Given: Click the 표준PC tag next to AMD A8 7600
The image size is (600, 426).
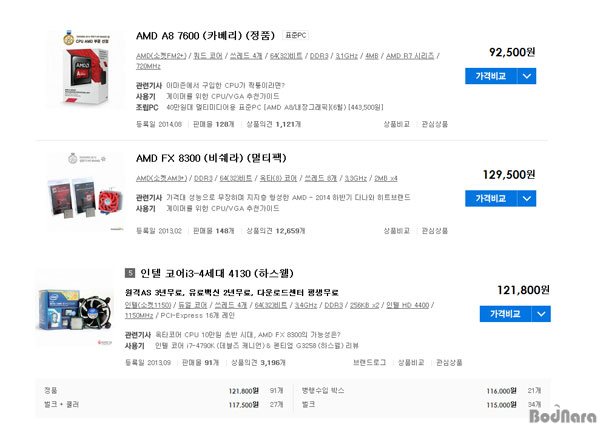Looking at the screenshot, I should pyautogui.click(x=295, y=35).
